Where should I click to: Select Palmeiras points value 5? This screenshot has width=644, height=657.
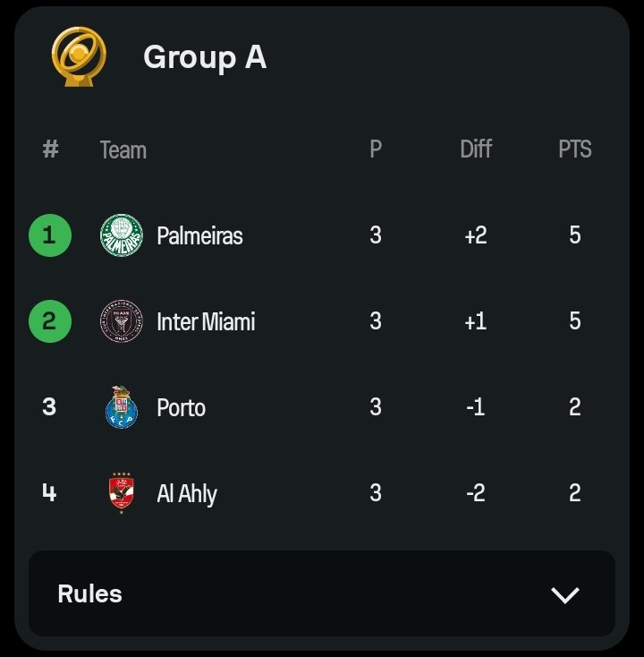pyautogui.click(x=575, y=235)
